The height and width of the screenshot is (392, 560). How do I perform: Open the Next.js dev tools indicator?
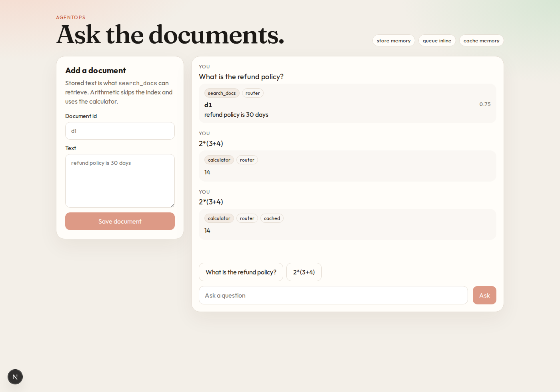[15, 377]
